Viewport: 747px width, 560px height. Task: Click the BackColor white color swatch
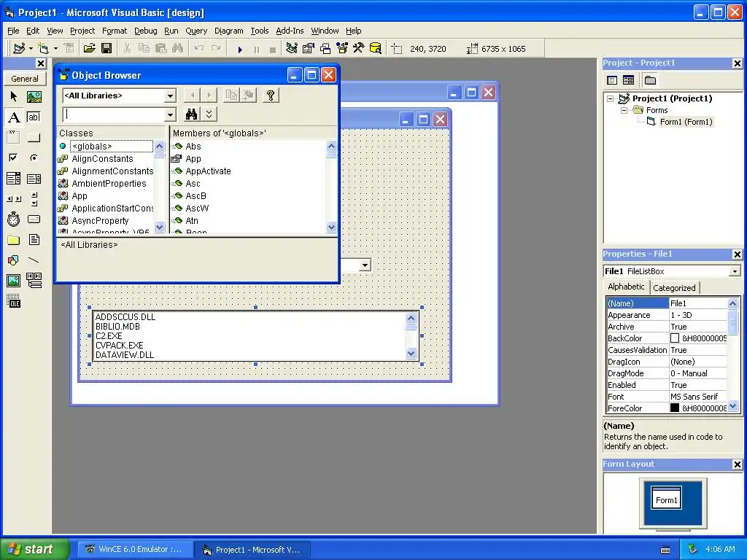(675, 338)
